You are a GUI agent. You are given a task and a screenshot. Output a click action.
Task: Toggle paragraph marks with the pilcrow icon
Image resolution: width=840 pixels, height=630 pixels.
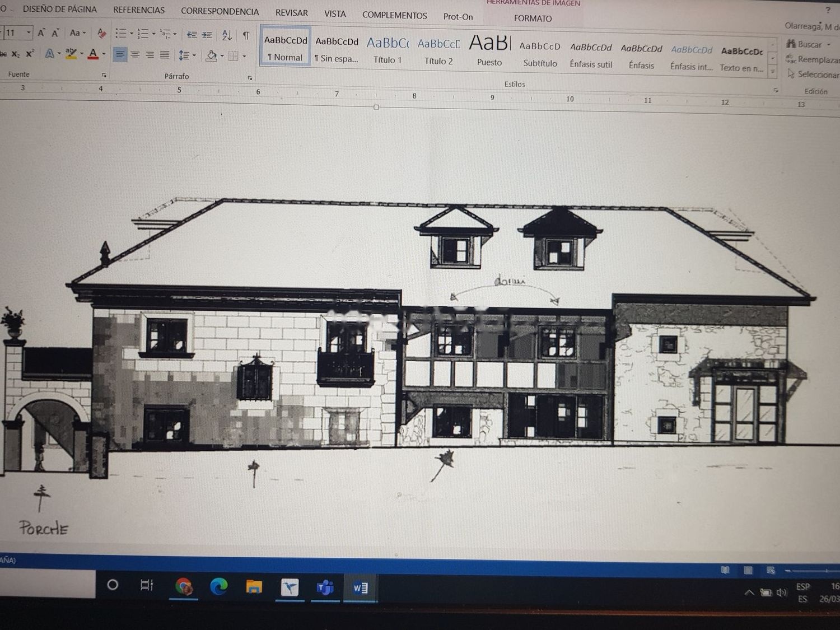click(x=246, y=36)
